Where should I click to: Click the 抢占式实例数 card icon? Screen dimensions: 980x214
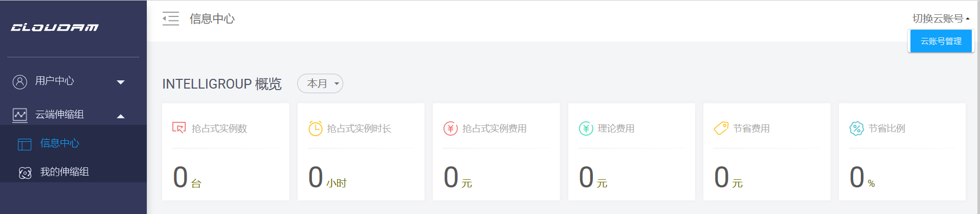point(179,127)
